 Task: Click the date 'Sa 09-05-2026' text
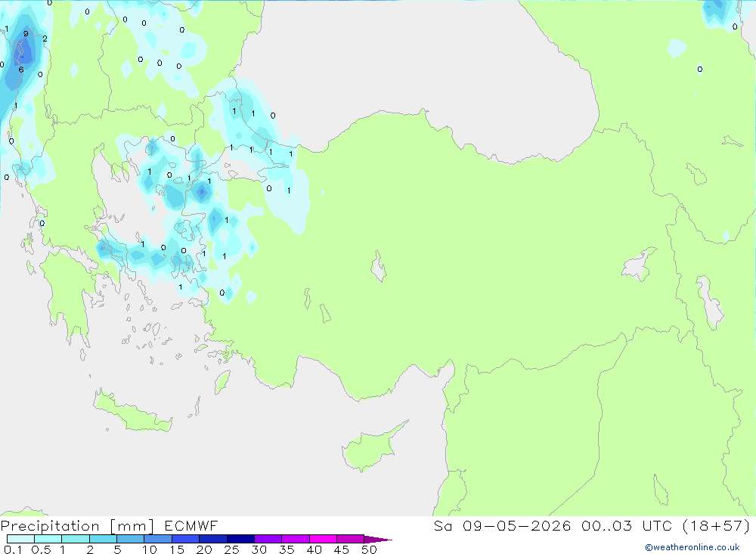(x=502, y=525)
